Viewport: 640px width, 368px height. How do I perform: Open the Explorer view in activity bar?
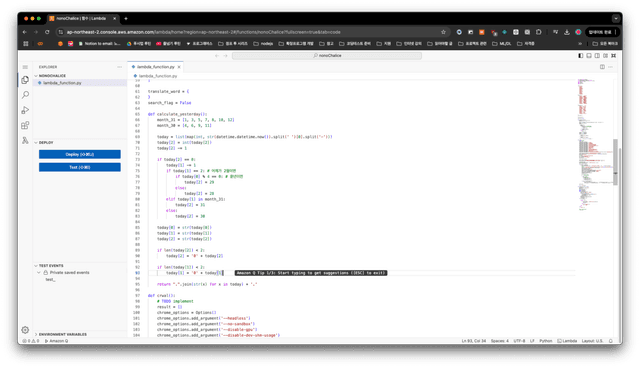pos(25,80)
